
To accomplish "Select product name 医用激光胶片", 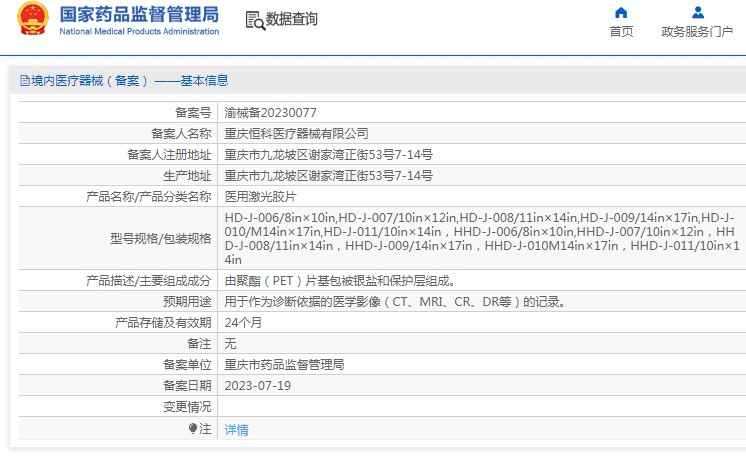I will [x=260, y=196].
